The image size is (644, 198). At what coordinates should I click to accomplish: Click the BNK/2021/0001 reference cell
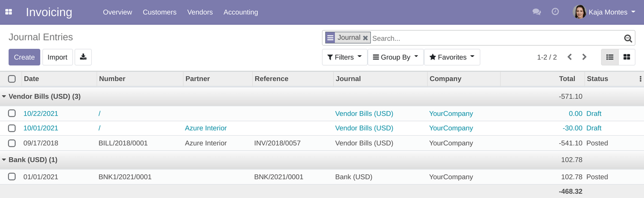pyautogui.click(x=279, y=177)
